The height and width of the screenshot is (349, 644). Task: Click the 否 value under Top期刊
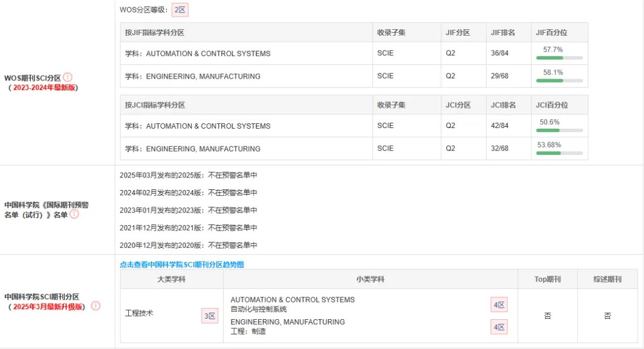547,316
